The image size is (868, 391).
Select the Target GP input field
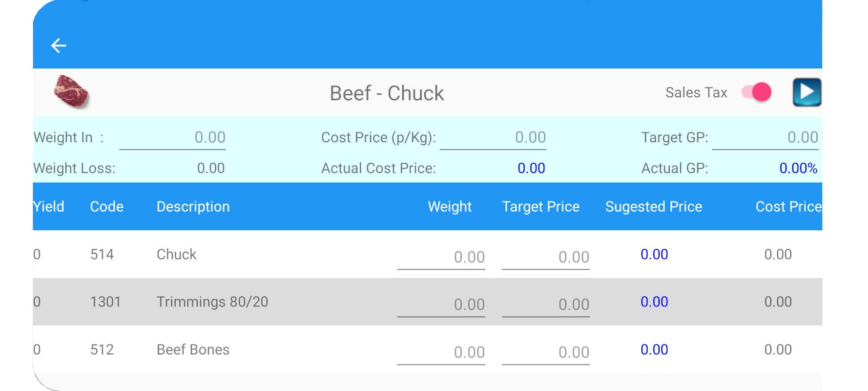765,138
